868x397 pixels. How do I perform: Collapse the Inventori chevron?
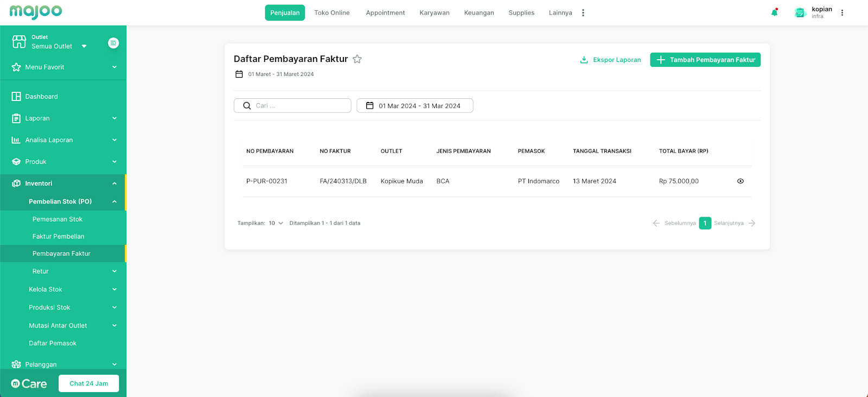tap(114, 184)
